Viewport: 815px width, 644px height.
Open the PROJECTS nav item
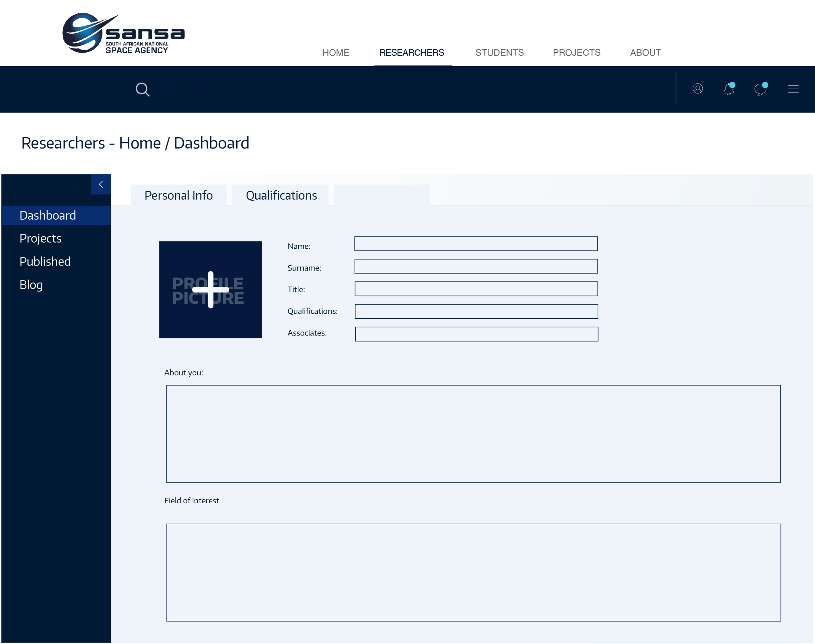pos(576,53)
